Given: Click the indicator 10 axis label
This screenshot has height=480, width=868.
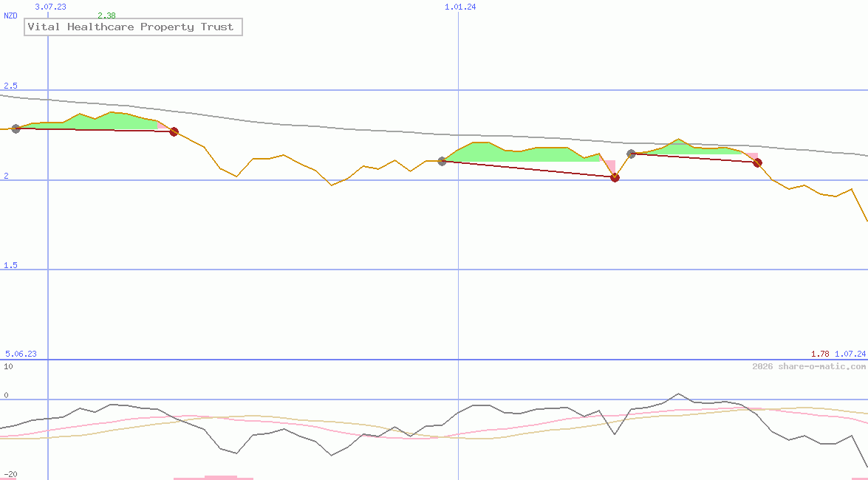Looking at the screenshot, I should pyautogui.click(x=8, y=366).
